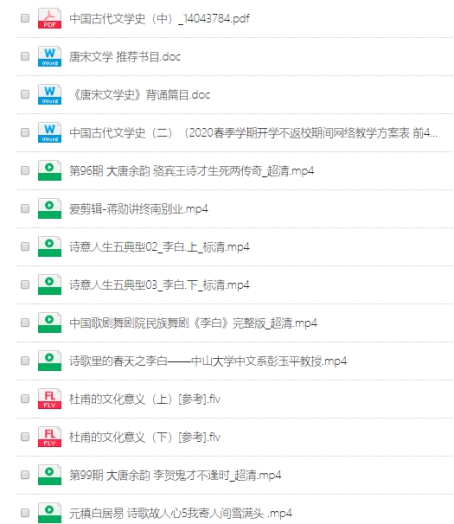Tick checkbox for 唐宋文学 推荐书目.doc

tap(25, 56)
